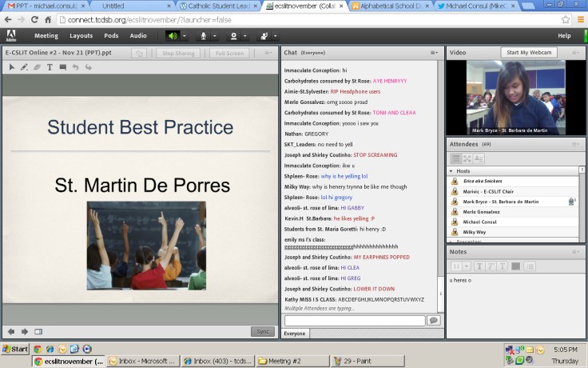Select the Text tool in whiteboard toolbar
The height and width of the screenshot is (368, 588).
tap(50, 67)
